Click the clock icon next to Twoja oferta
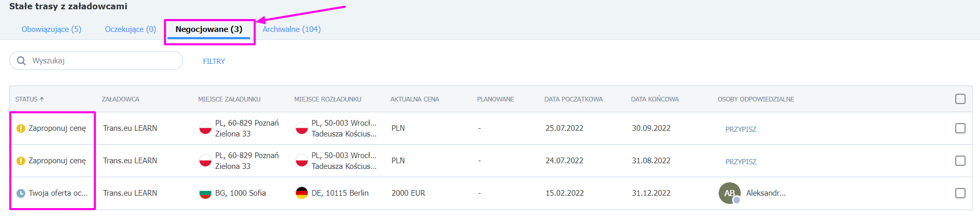 [x=21, y=193]
